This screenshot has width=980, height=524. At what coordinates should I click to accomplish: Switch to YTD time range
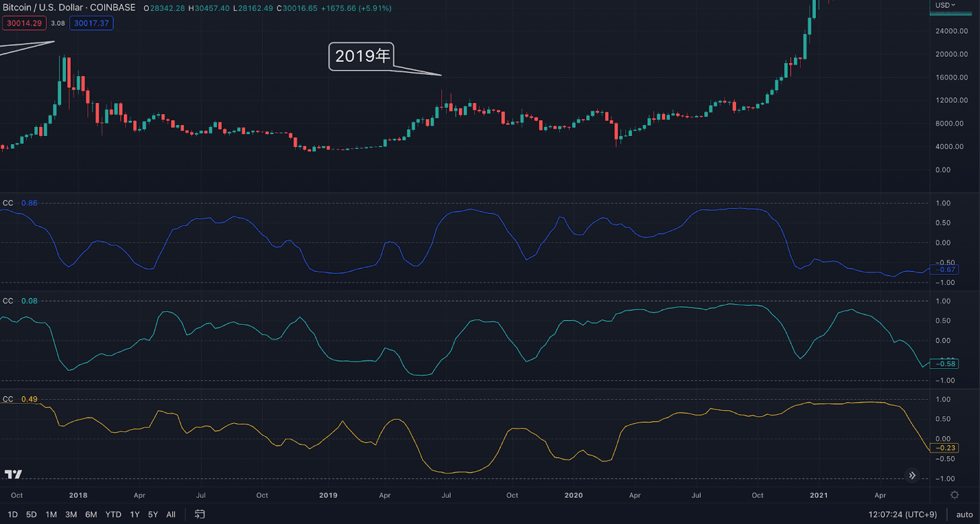tap(113, 514)
